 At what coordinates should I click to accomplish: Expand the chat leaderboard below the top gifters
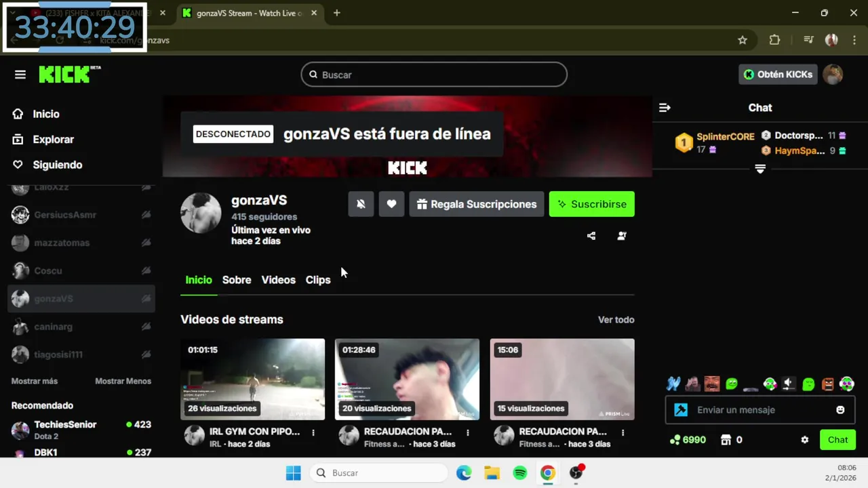760,169
